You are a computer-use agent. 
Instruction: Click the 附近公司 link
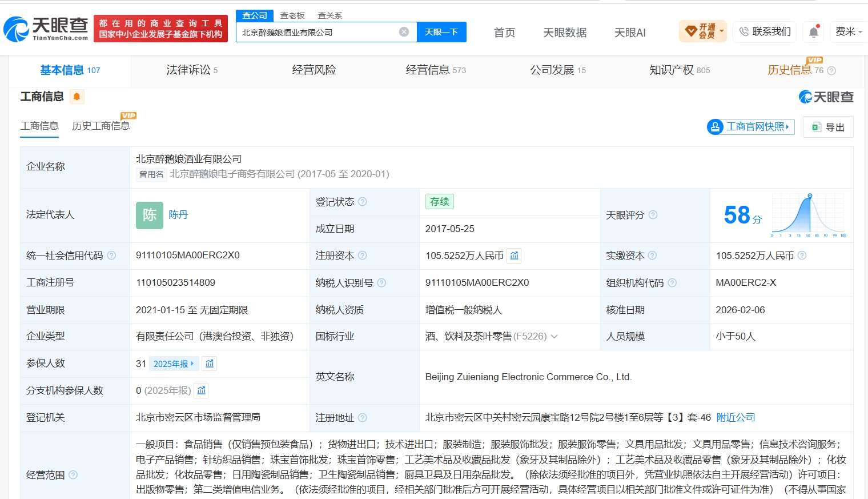[x=736, y=418]
